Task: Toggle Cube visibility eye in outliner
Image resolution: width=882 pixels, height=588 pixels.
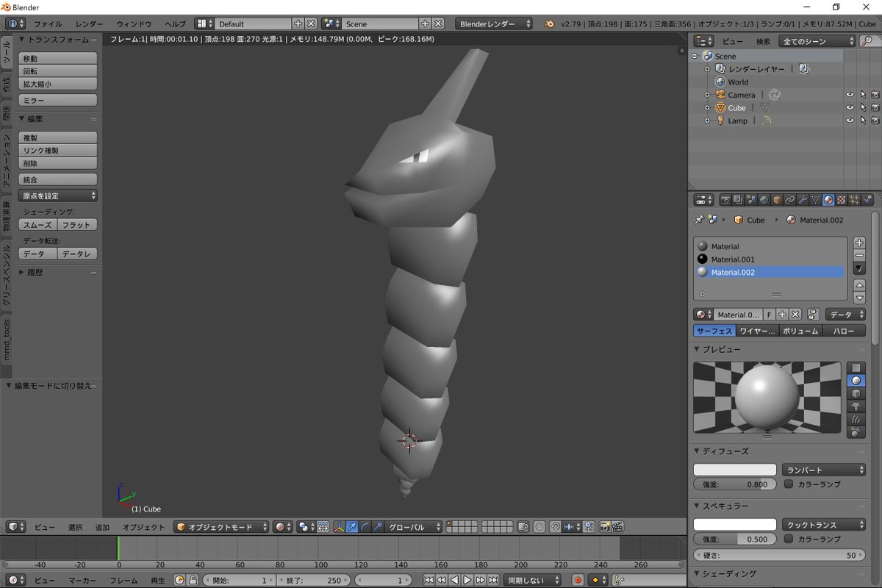Action: pyautogui.click(x=850, y=108)
